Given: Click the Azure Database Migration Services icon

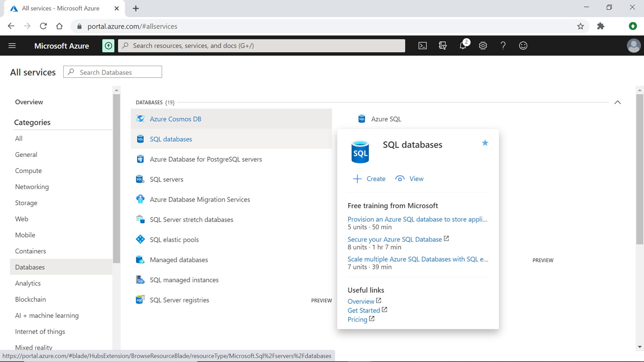Looking at the screenshot, I should tap(141, 199).
